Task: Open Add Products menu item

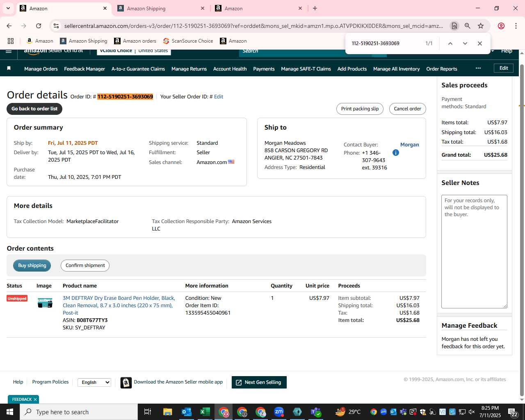Action: [352, 69]
